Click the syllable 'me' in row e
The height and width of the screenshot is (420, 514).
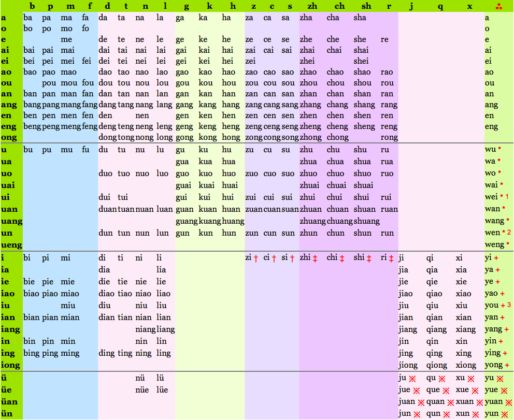[x=66, y=40]
